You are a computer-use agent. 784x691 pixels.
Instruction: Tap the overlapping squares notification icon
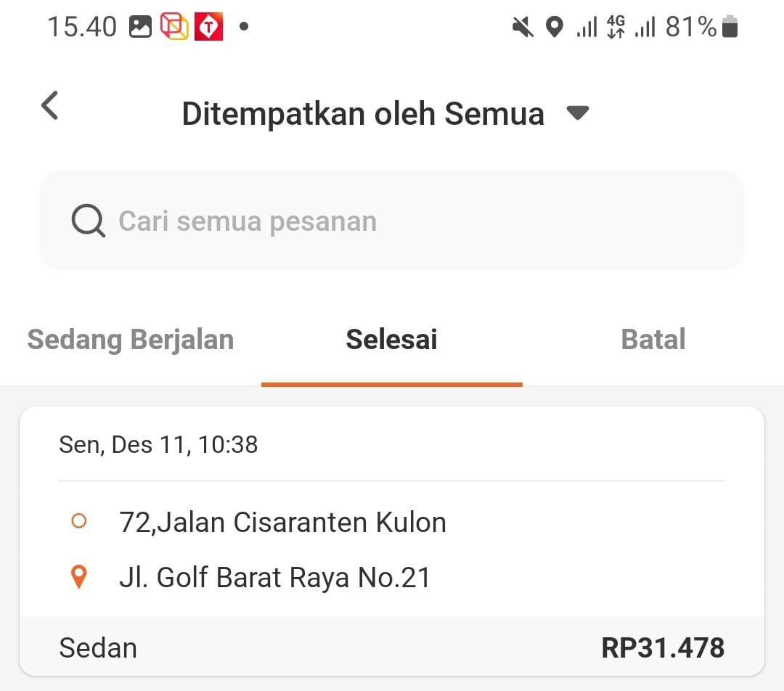coord(174,28)
